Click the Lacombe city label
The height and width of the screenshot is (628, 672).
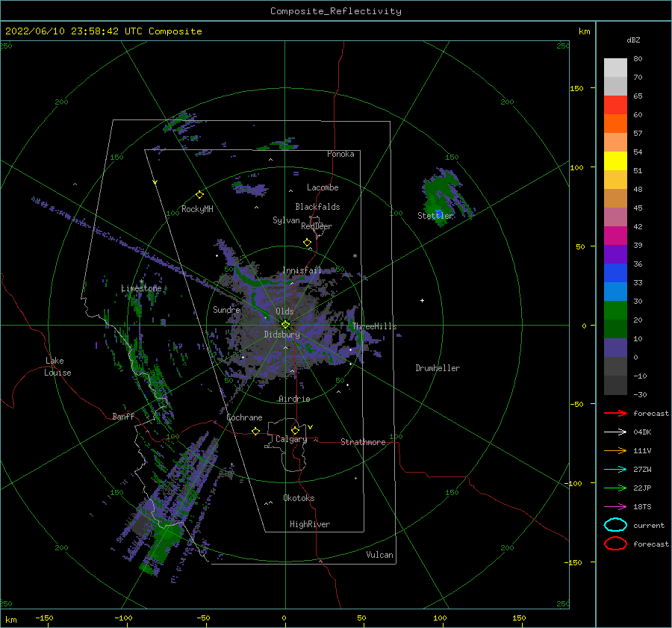point(323,187)
